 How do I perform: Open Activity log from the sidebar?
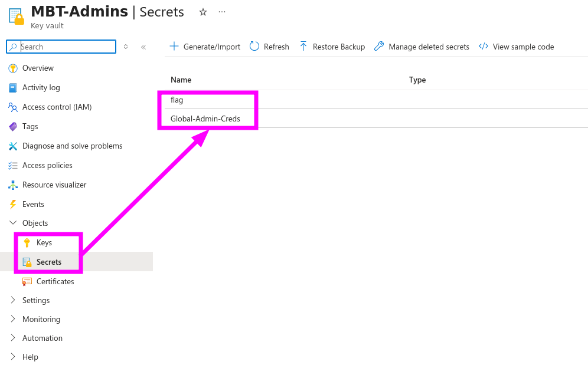coord(41,88)
